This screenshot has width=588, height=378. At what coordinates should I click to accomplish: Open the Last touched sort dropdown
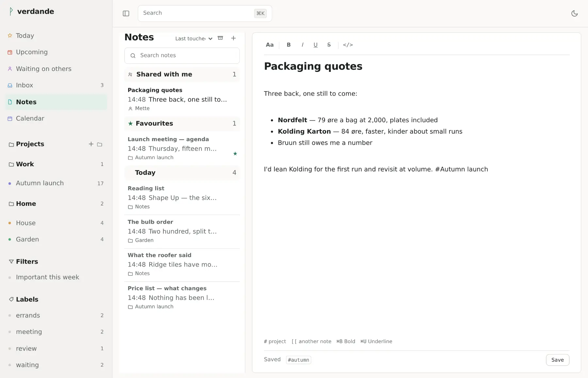pos(194,39)
